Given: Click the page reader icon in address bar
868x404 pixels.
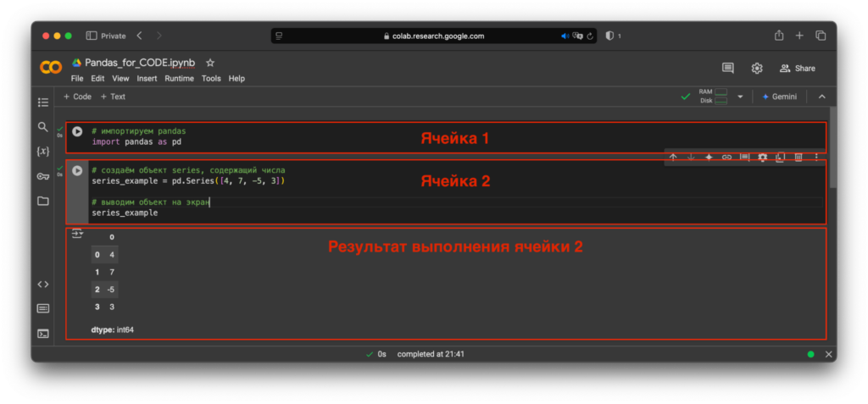Looking at the screenshot, I should point(279,36).
